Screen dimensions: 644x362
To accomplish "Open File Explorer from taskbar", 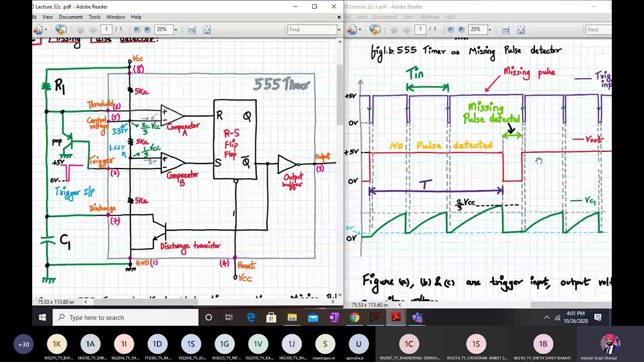I will coord(292,318).
